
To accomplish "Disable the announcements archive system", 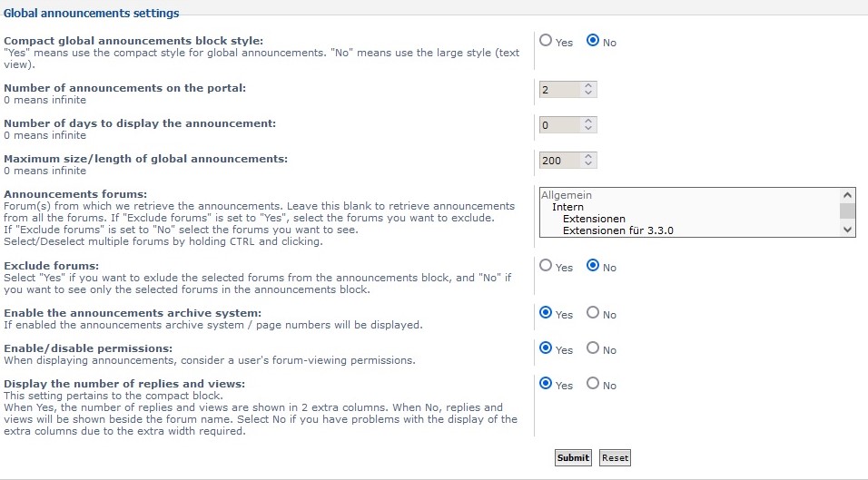I will click(x=593, y=313).
